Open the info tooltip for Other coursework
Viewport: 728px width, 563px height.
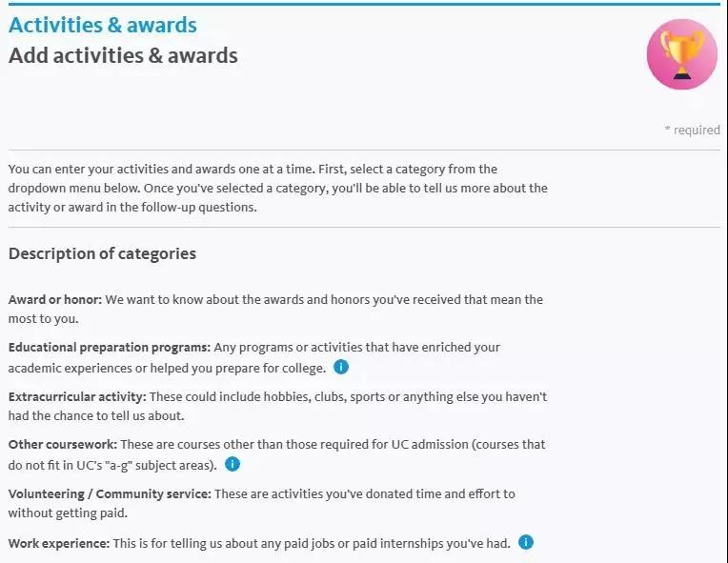click(x=233, y=464)
